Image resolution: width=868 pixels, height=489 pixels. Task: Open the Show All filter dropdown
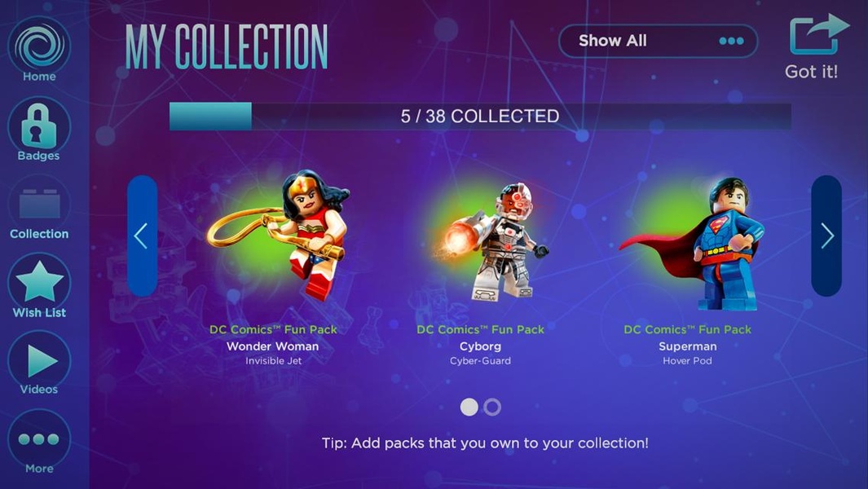659,41
